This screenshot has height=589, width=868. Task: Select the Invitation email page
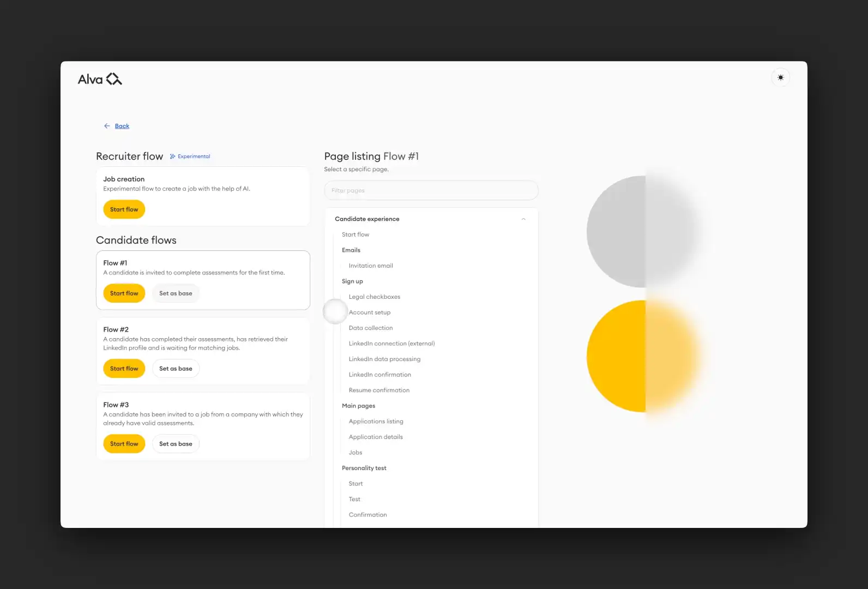pos(371,266)
